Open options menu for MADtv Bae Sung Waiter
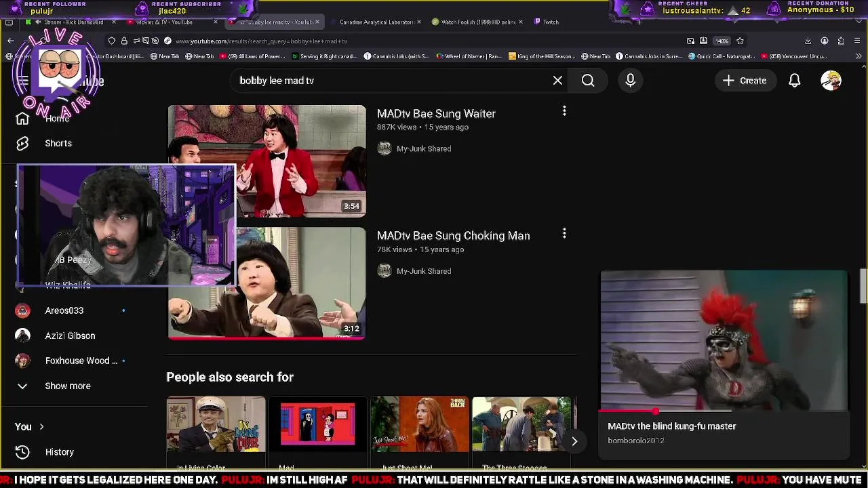Screen dimensions: 868x488 (564, 111)
